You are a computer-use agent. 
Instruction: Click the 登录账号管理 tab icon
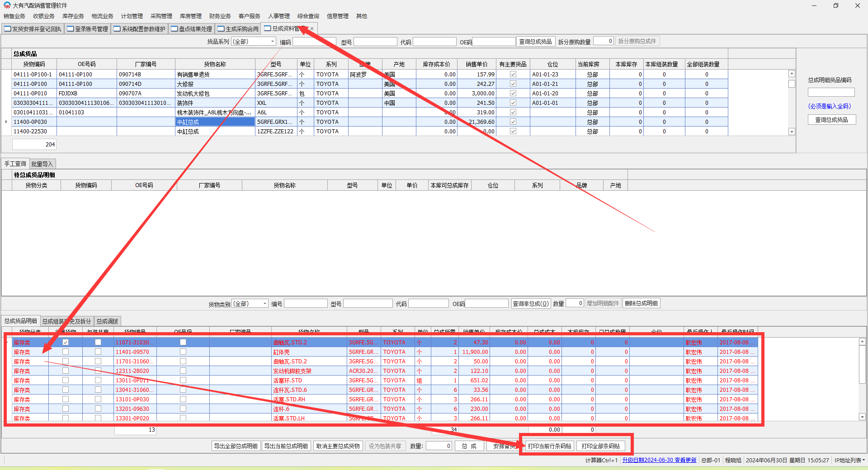point(71,29)
